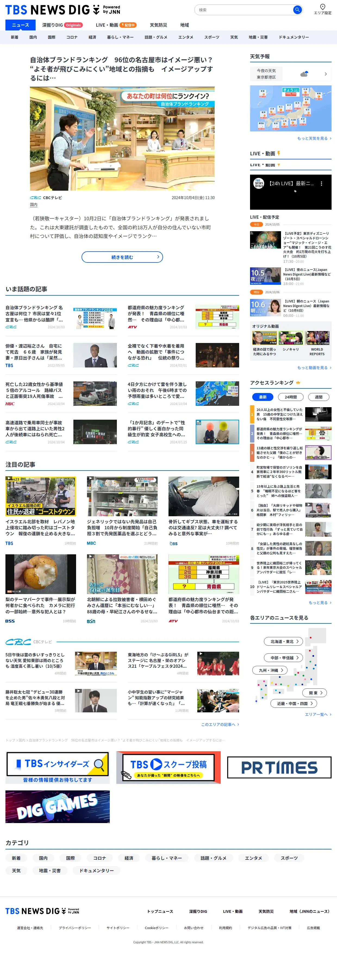The image size is (337, 980).
Task: Select the 話題・グルメ category chip
Action: click(x=214, y=858)
